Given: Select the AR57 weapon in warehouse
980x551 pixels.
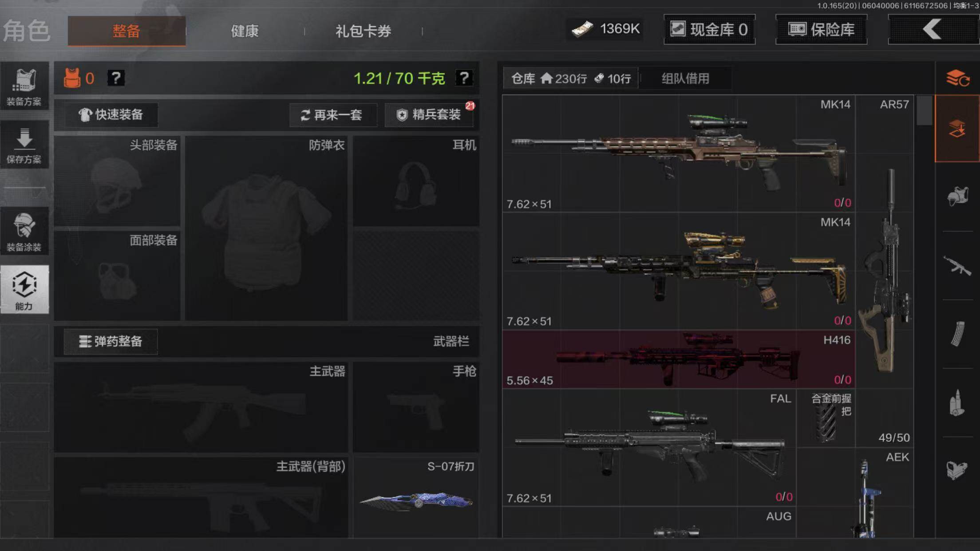Looking at the screenshot, I should pos(885,271).
